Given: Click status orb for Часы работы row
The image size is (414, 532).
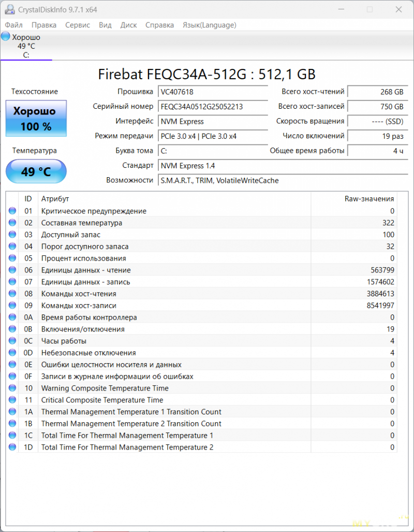Looking at the screenshot, I should [x=12, y=341].
